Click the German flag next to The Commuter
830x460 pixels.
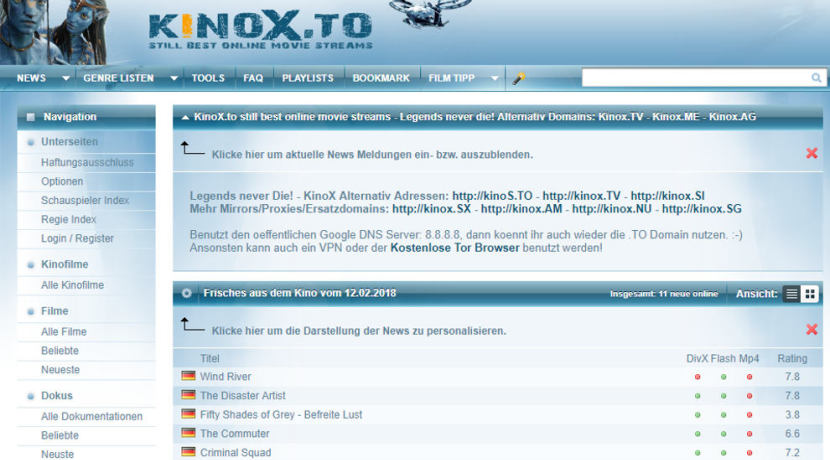[x=188, y=433]
